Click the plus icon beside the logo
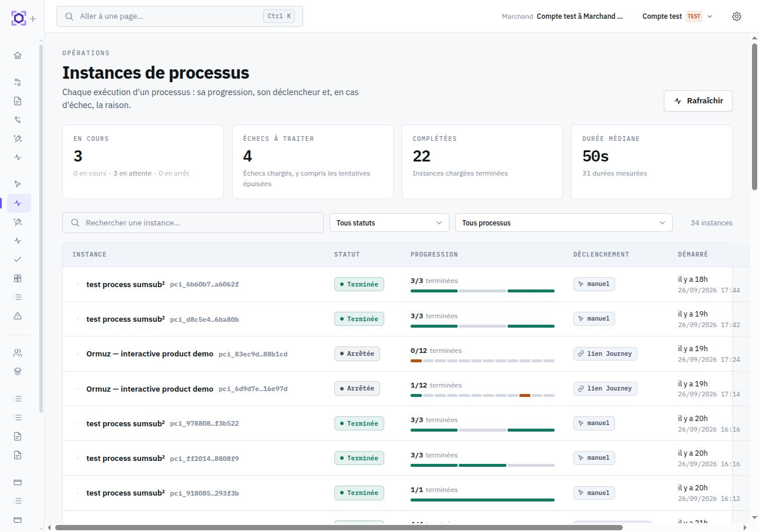Image resolution: width=759 pixels, height=532 pixels. (33, 19)
